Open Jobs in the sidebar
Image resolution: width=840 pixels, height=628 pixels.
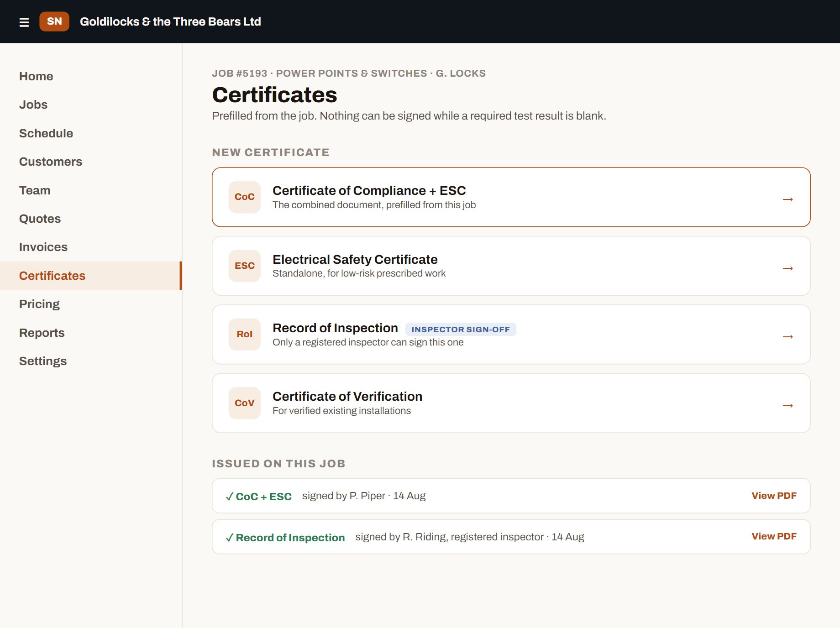[91, 105]
